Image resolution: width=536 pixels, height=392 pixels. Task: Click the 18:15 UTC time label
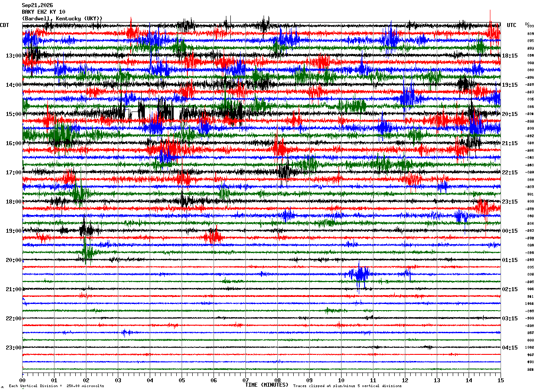[510, 56]
